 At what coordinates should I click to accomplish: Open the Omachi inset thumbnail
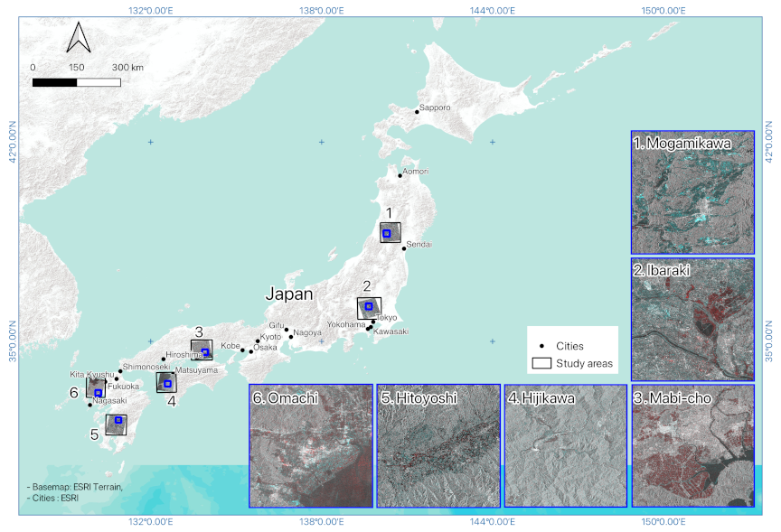(x=310, y=446)
